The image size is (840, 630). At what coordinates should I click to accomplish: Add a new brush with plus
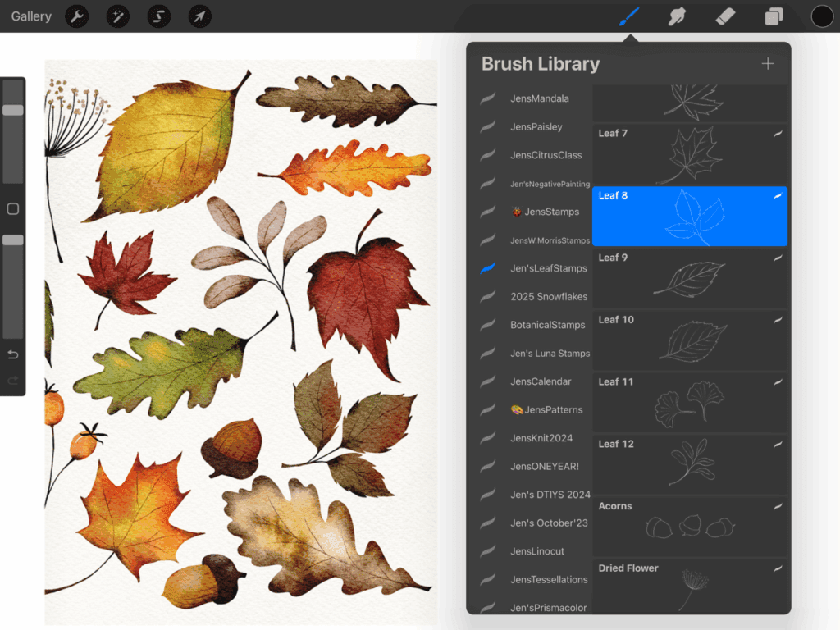[x=768, y=64]
